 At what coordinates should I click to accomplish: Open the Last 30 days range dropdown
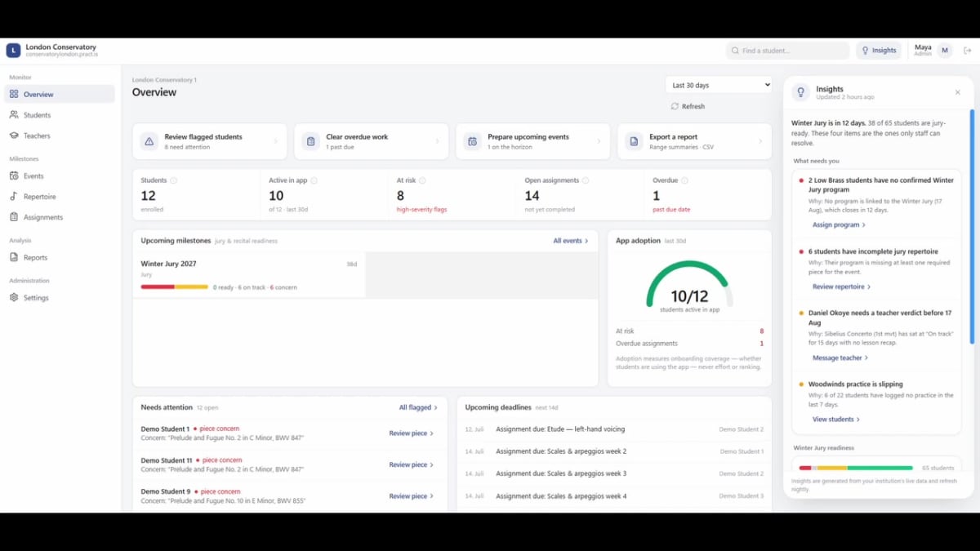click(719, 85)
